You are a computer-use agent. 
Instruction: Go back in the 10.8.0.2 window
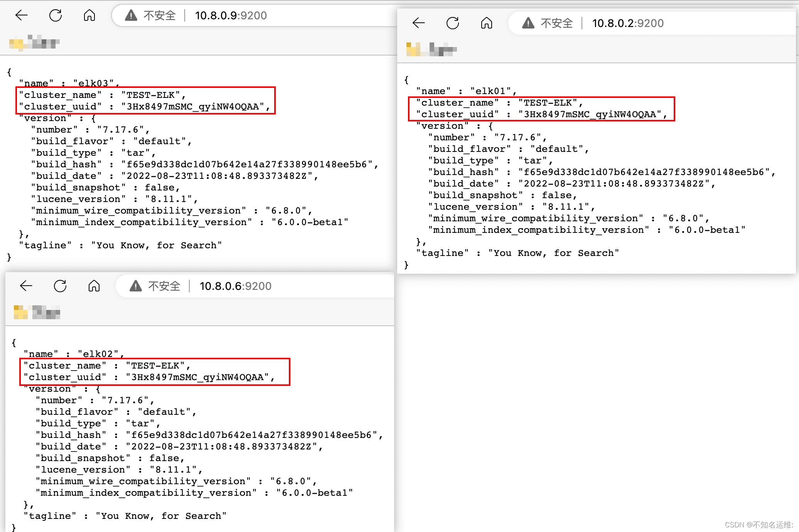(418, 23)
